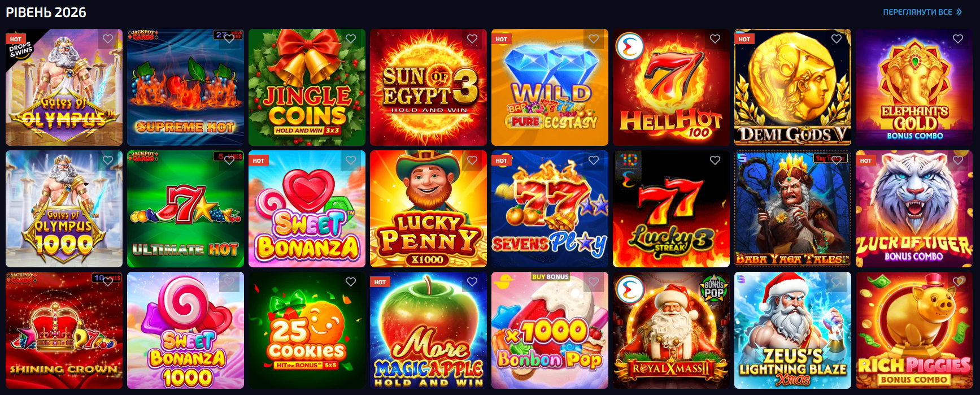Open Sweet Bonanza game thumbnail
The width and height of the screenshot is (980, 395).
pos(307,209)
